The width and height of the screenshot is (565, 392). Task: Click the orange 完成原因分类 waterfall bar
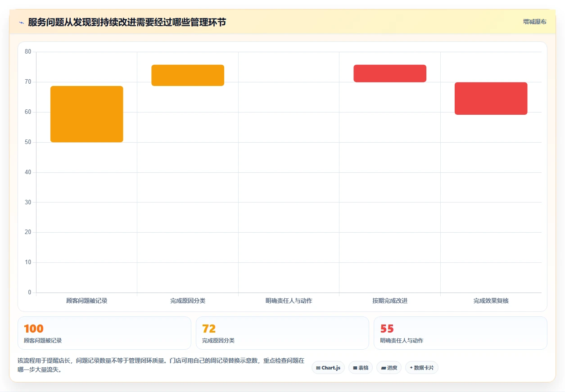[188, 75]
